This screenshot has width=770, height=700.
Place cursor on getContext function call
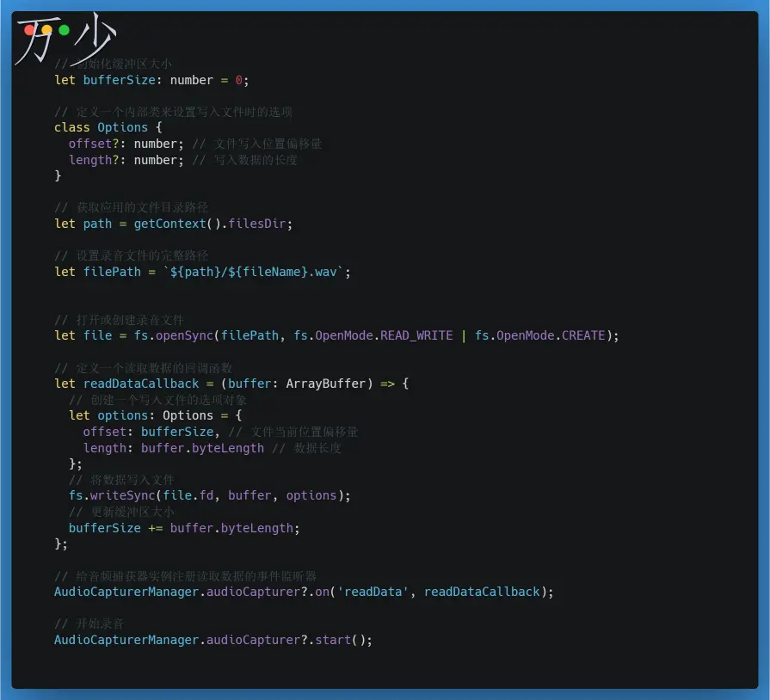point(169,224)
